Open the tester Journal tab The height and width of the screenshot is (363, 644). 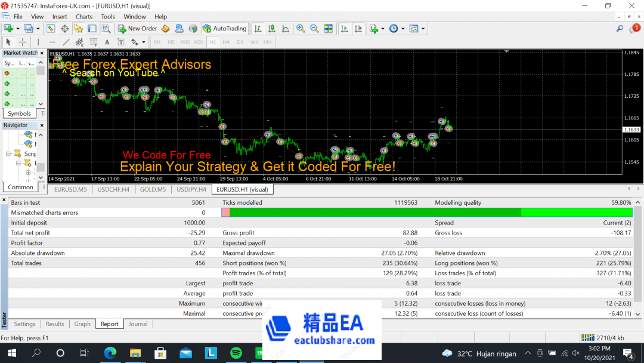pos(138,324)
